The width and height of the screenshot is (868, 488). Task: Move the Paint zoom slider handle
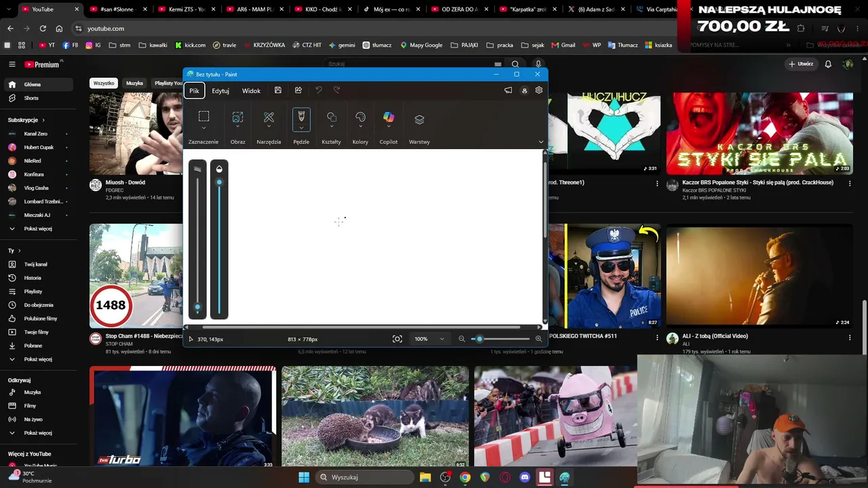click(479, 339)
